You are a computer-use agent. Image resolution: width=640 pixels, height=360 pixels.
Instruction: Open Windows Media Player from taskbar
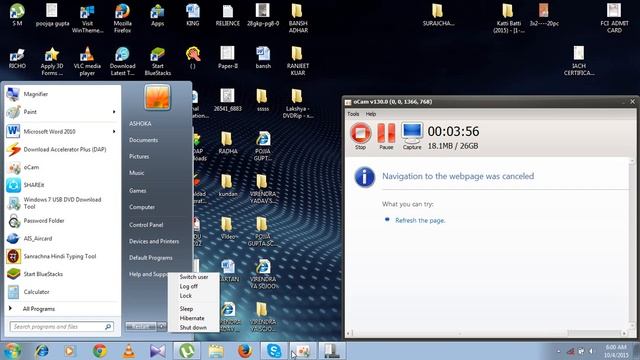(70, 351)
